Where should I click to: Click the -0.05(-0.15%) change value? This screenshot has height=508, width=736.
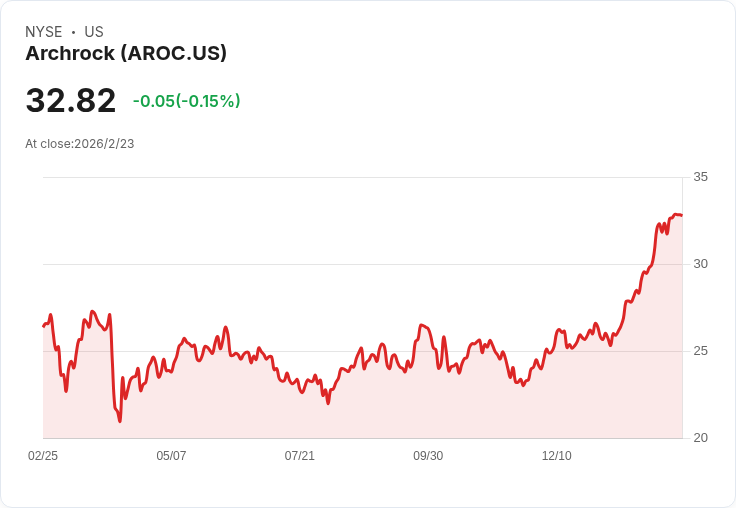click(186, 101)
